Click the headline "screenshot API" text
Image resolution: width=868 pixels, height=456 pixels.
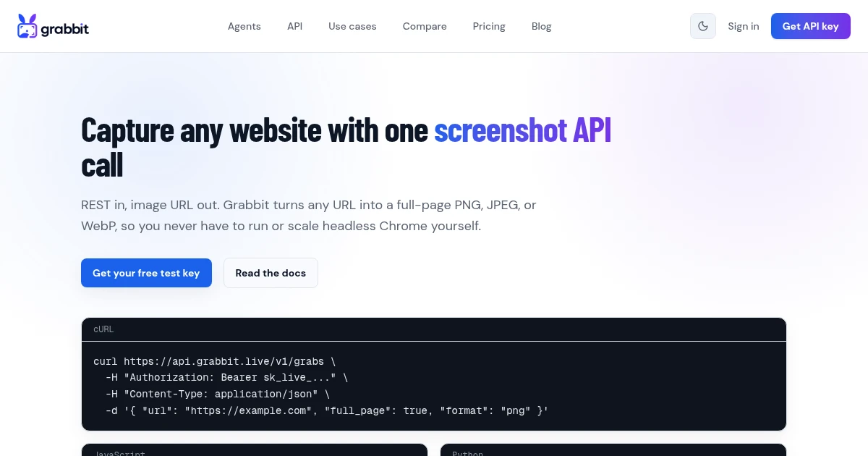(x=523, y=130)
